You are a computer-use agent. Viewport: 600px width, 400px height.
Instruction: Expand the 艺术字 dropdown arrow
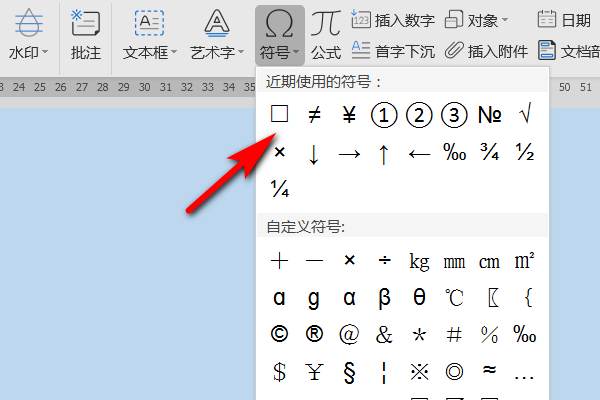pyautogui.click(x=241, y=51)
